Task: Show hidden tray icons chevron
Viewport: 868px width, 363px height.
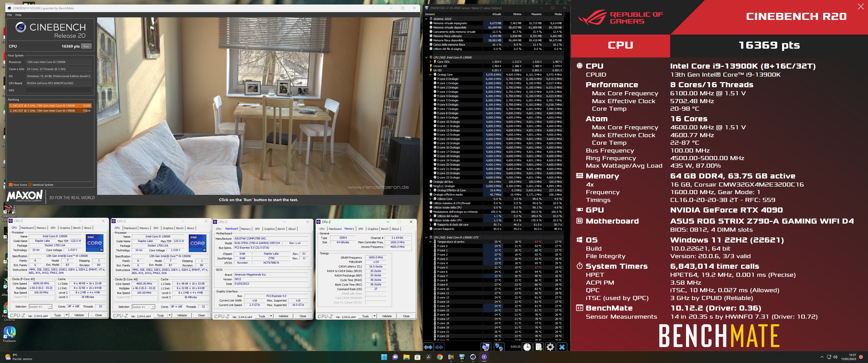Action: (822, 357)
